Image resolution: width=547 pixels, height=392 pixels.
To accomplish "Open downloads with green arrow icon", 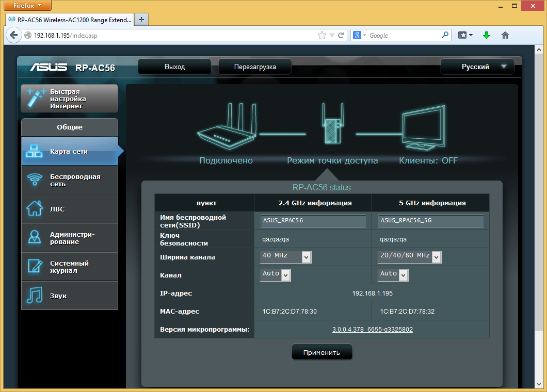I will 487,35.
